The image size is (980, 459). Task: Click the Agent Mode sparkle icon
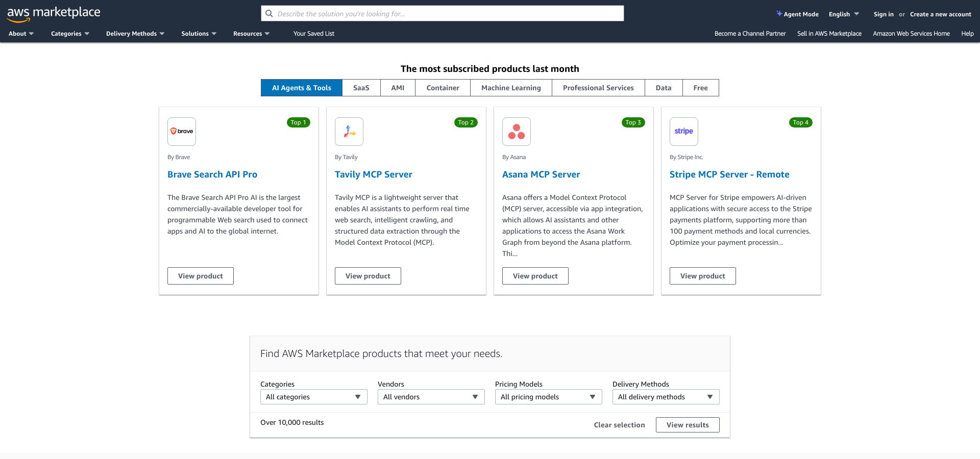click(779, 14)
